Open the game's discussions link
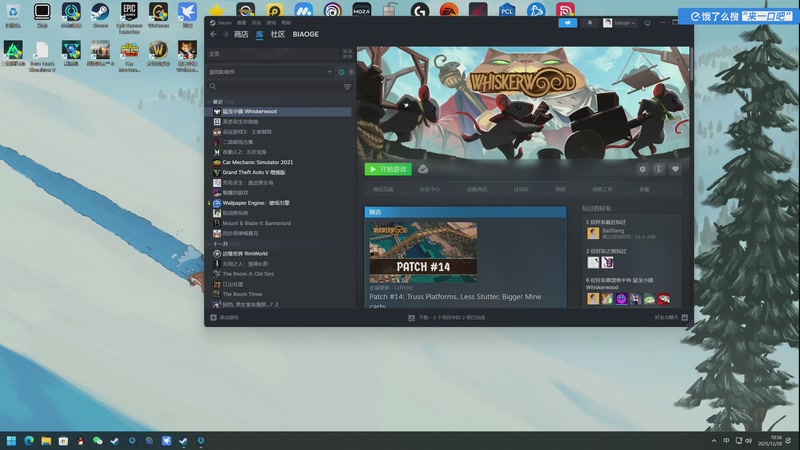The image size is (800, 450). (521, 189)
